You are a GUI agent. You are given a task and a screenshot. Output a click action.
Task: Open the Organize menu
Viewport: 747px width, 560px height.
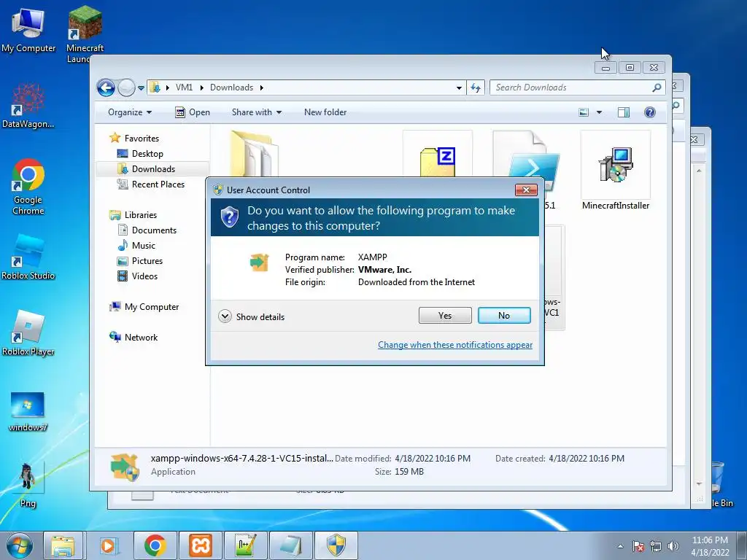click(130, 112)
